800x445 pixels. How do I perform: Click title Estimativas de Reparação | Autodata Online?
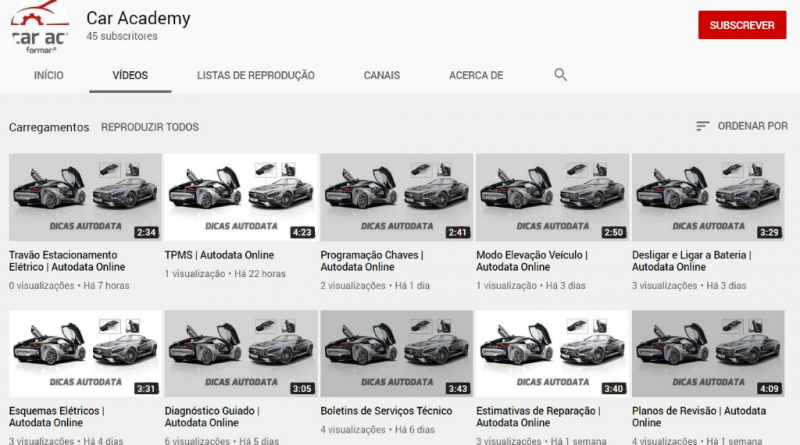click(x=538, y=416)
